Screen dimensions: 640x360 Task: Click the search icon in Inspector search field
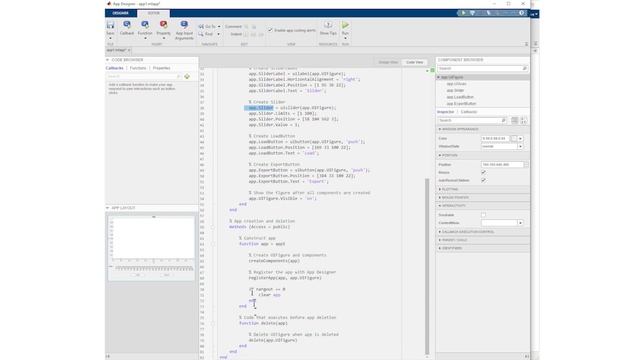tap(504, 120)
